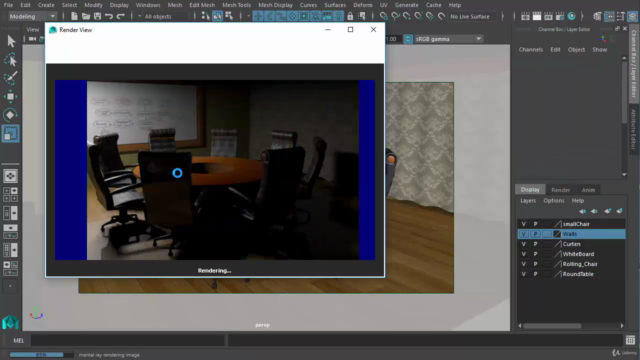Select by hierarchy mode icon

(206, 16)
